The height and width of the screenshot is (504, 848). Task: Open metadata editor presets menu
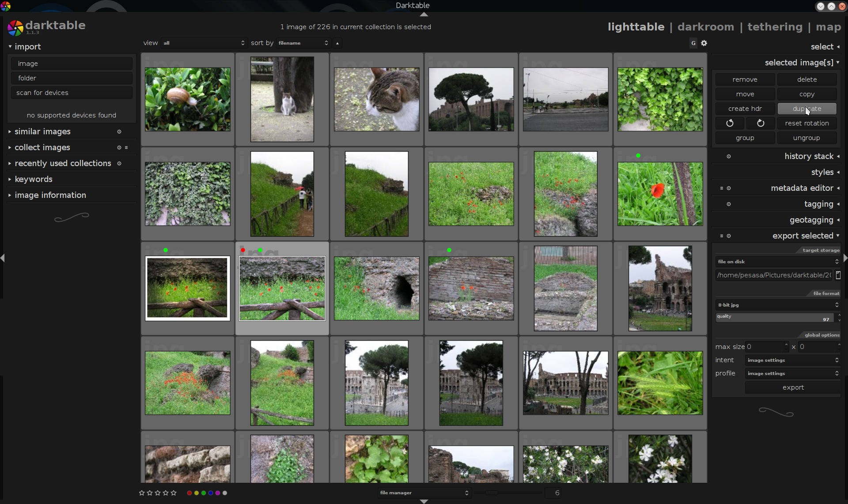click(x=722, y=188)
